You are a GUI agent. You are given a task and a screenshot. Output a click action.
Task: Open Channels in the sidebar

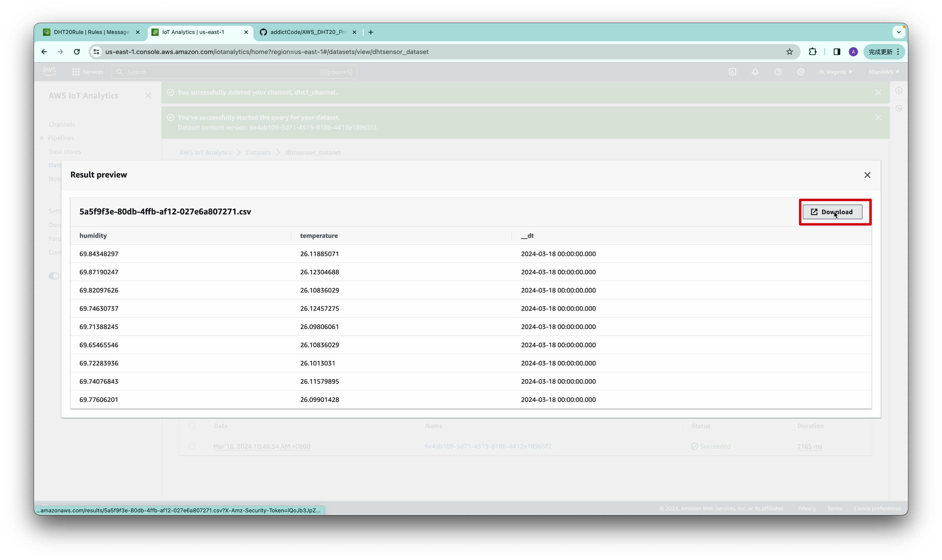click(x=62, y=124)
